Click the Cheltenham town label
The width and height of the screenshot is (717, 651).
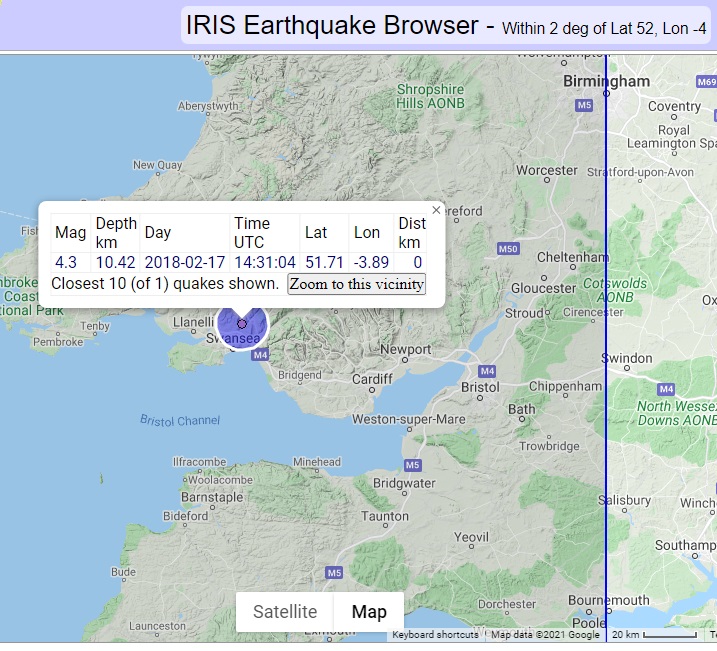(x=573, y=257)
